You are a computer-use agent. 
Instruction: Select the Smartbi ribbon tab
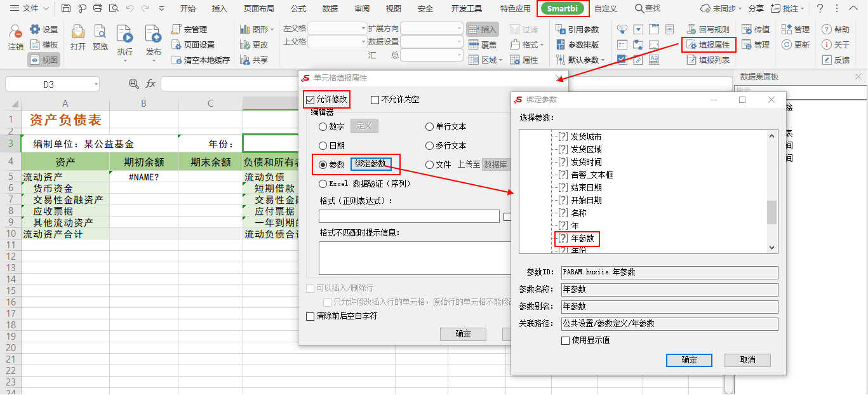(x=563, y=8)
